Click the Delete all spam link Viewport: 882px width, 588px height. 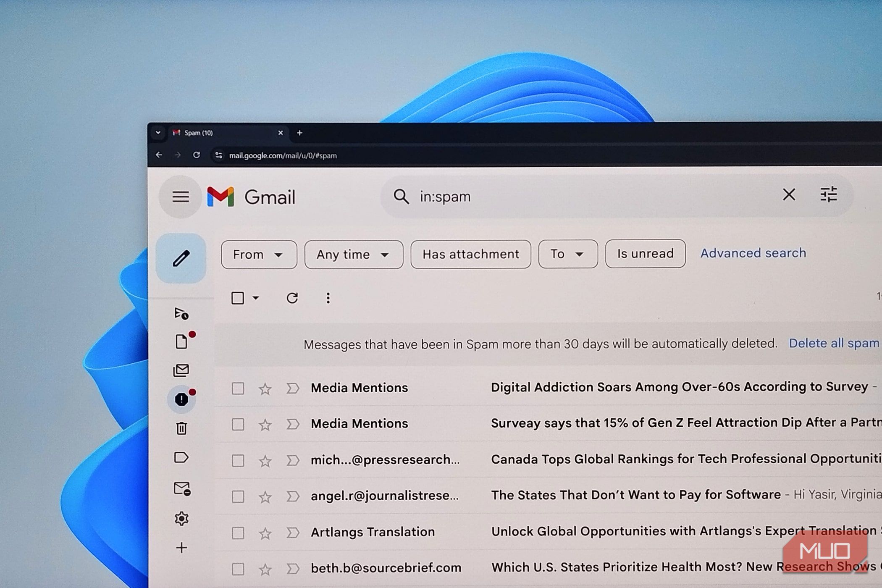pyautogui.click(x=833, y=343)
